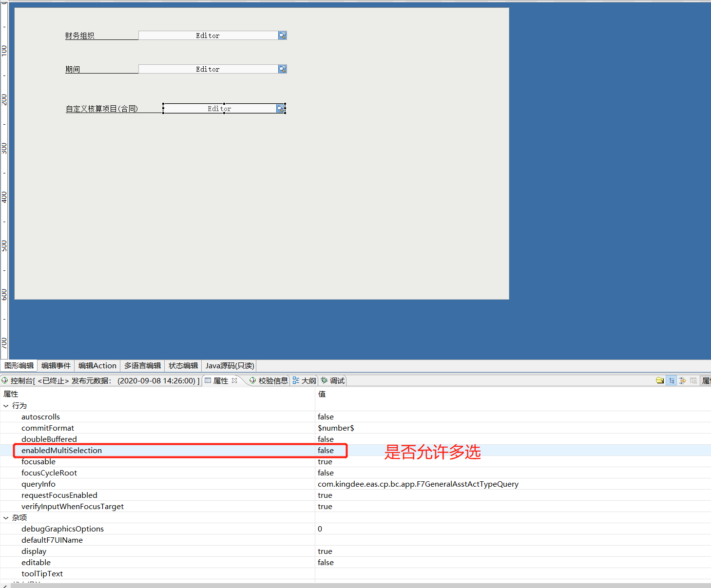Click the console icon next to 控制台 label
The width and height of the screenshot is (711, 588).
5,380
